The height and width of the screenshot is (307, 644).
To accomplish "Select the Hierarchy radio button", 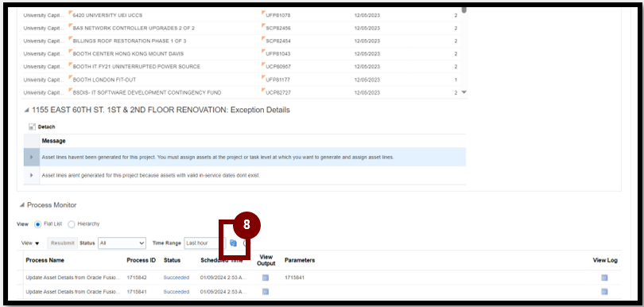I will click(x=71, y=224).
